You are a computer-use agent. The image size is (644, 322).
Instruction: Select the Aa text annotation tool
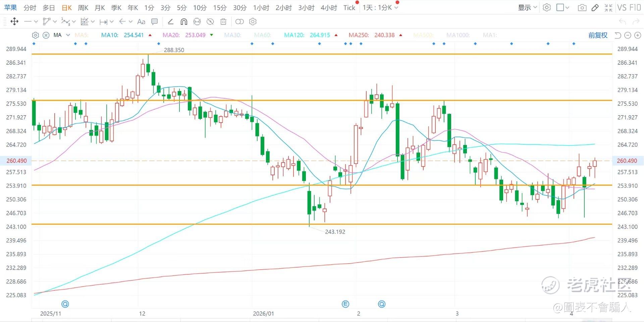(141, 22)
